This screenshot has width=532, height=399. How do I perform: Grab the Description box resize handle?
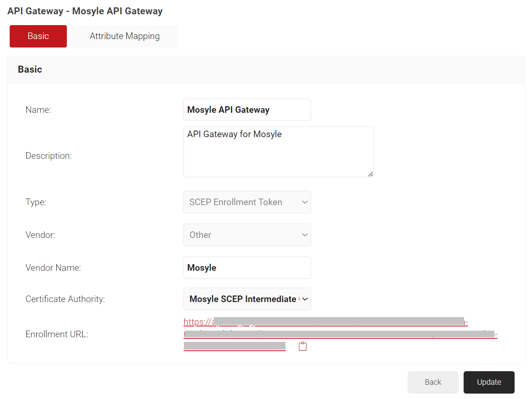click(371, 174)
